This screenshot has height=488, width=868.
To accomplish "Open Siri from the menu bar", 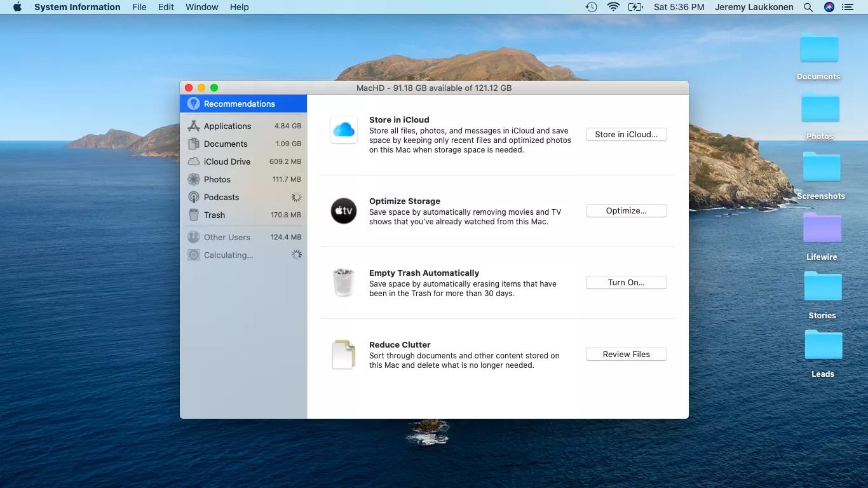I will [x=829, y=7].
